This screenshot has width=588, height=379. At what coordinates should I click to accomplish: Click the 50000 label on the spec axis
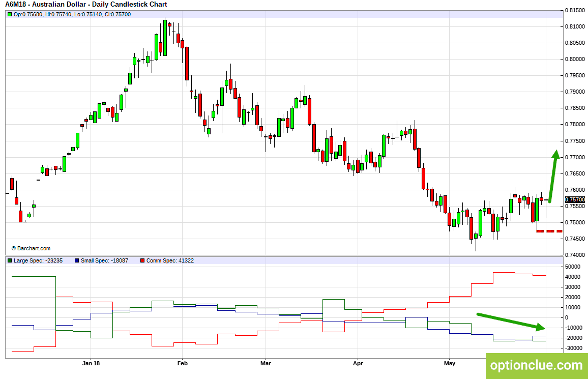point(572,267)
